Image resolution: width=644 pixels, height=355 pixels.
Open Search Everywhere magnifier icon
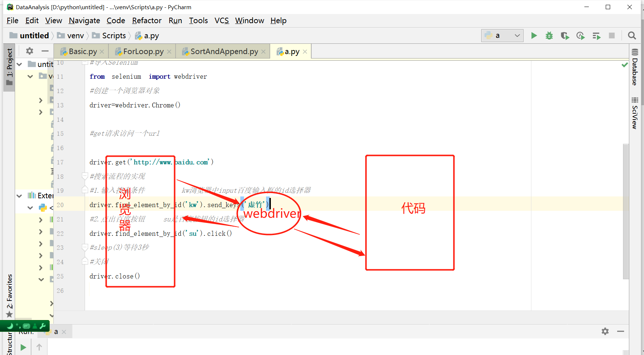pyautogui.click(x=632, y=36)
